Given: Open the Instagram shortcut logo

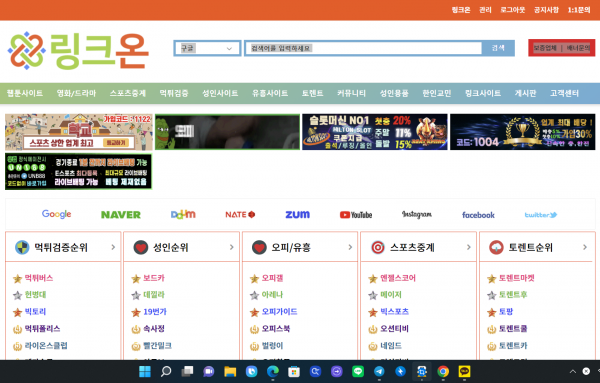Looking at the screenshot, I should coord(417,215).
